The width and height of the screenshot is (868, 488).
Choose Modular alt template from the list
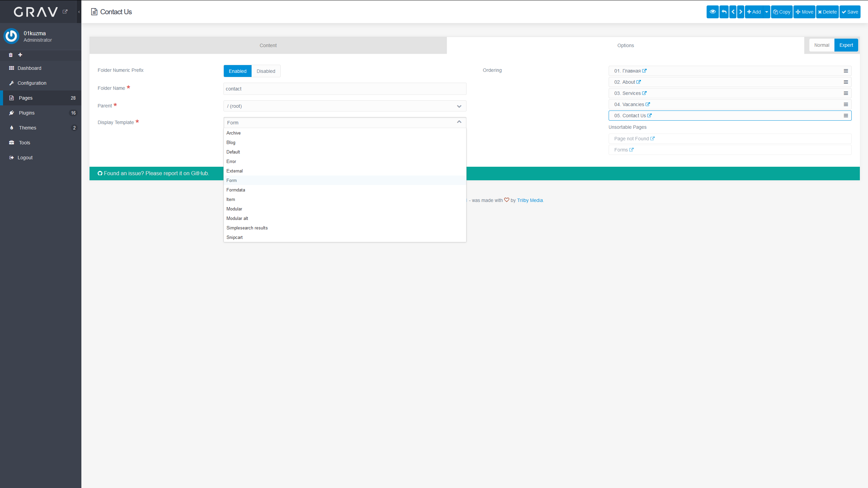click(x=345, y=218)
